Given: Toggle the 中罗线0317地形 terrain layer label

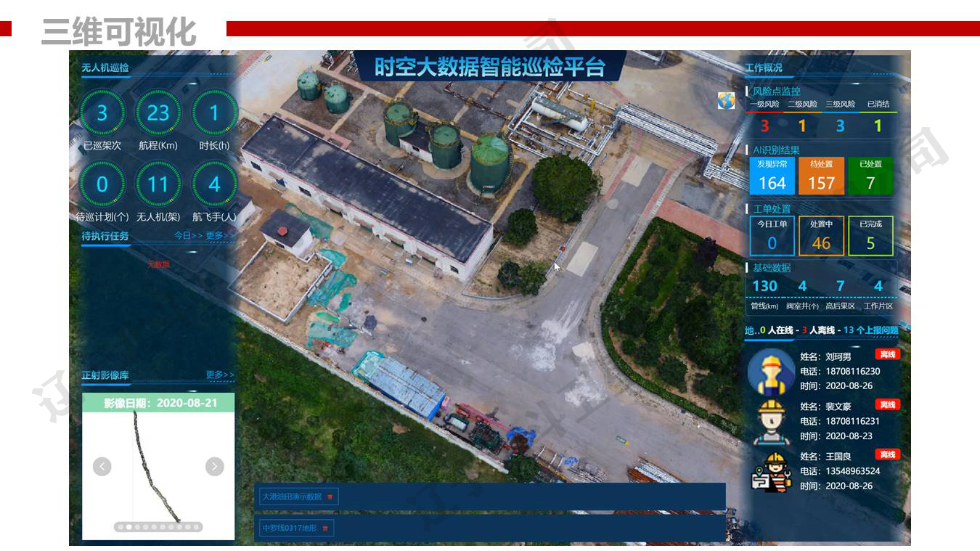Looking at the screenshot, I should [289, 528].
